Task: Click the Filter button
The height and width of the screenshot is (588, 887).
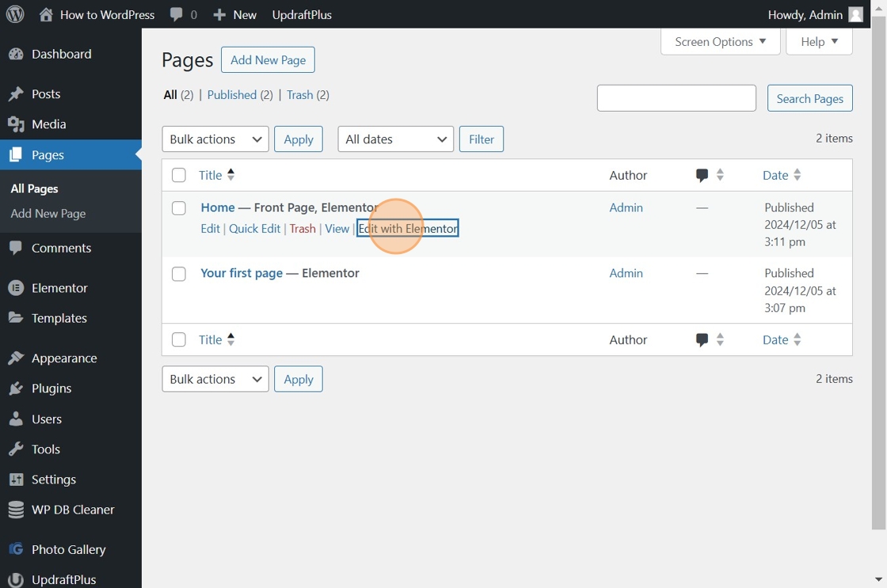Action: point(482,139)
